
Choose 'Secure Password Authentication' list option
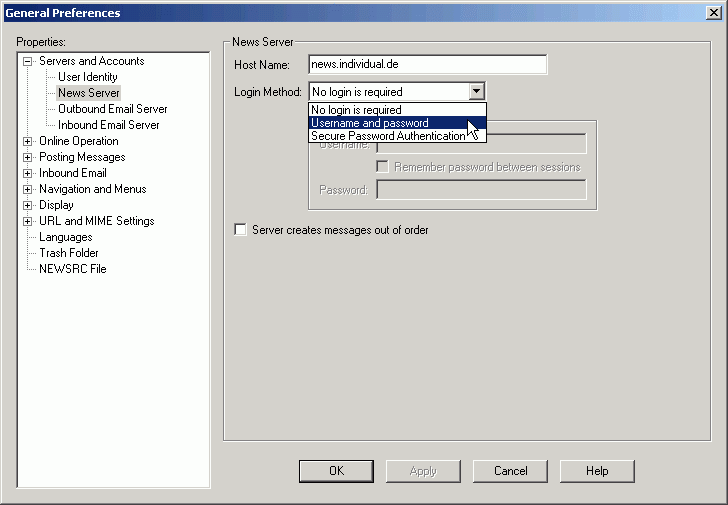tap(397, 136)
